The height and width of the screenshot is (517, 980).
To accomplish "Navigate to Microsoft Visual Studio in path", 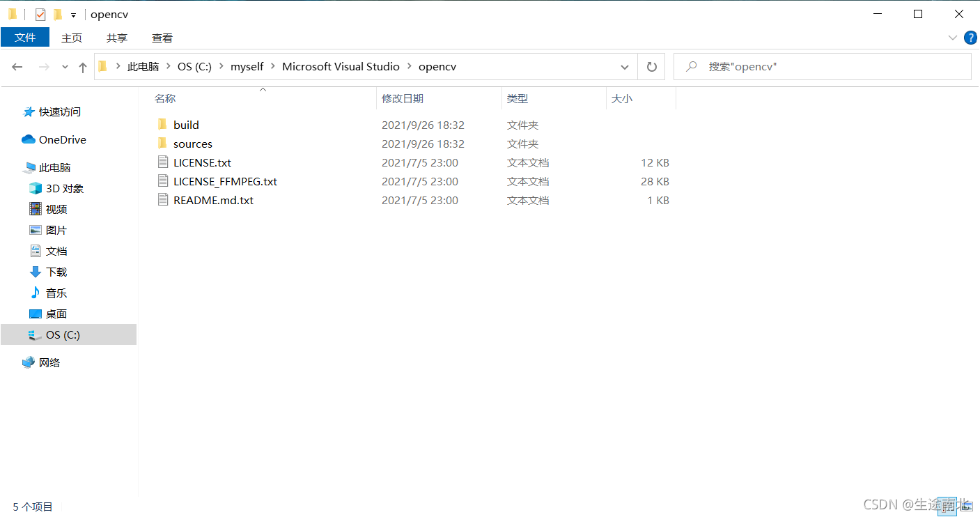I will (341, 67).
